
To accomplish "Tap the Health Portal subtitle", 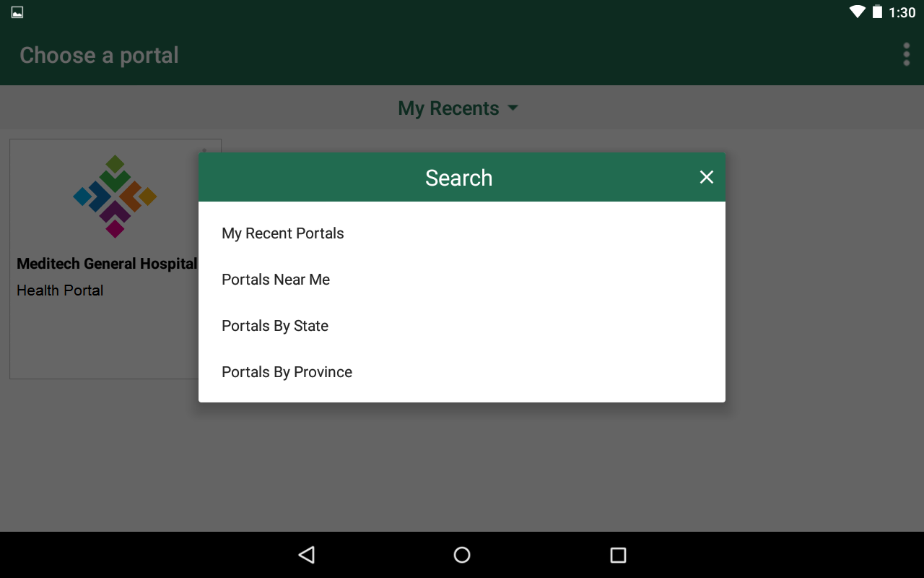I will (60, 290).
